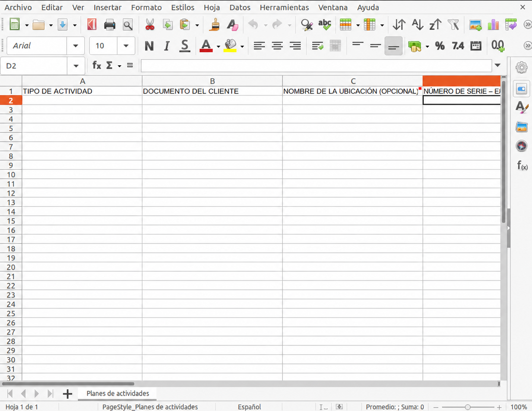
Task: Expand the font size dropdown
Action: click(126, 46)
